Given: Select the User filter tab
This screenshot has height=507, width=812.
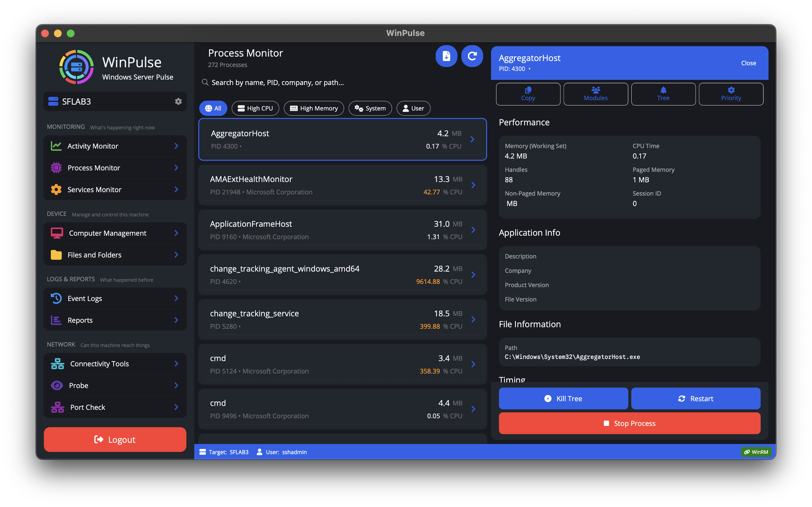Looking at the screenshot, I should point(413,108).
